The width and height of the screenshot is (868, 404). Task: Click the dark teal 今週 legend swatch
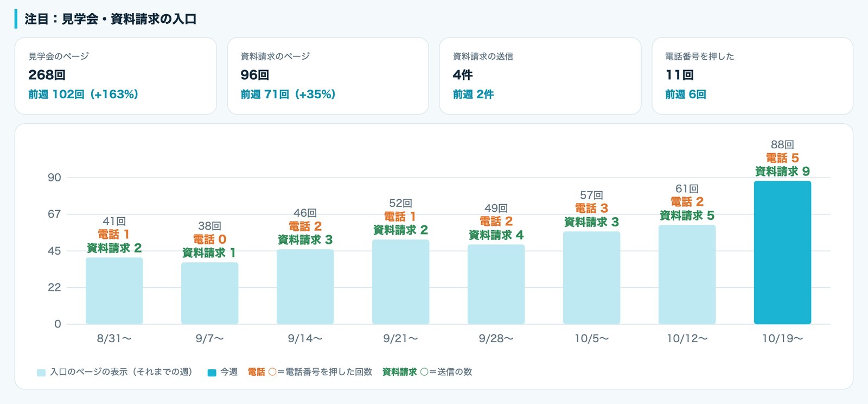point(212,373)
